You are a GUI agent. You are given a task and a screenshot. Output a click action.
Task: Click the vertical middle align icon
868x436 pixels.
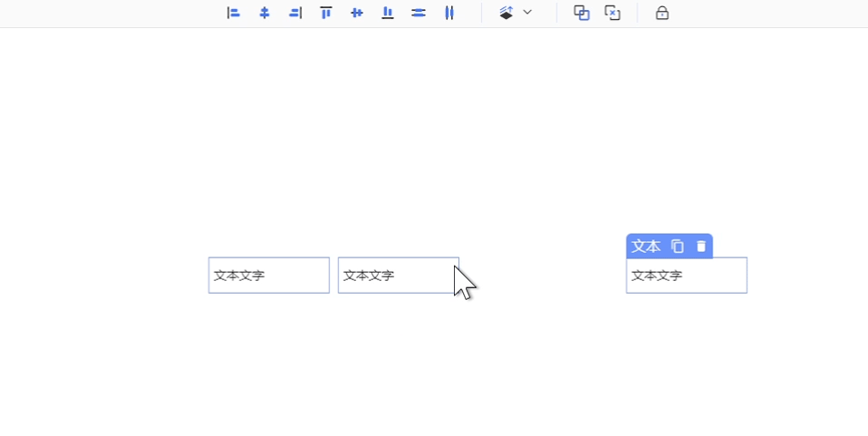[357, 13]
